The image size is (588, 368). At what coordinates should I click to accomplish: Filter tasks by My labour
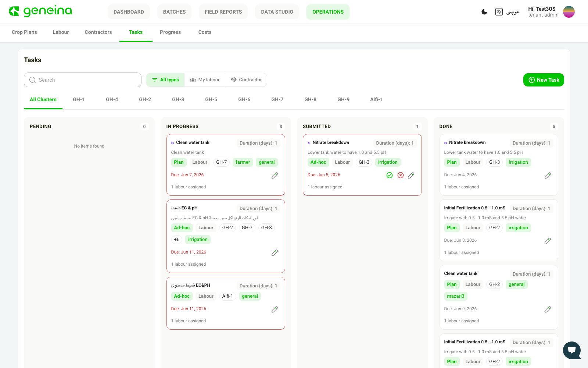(205, 80)
